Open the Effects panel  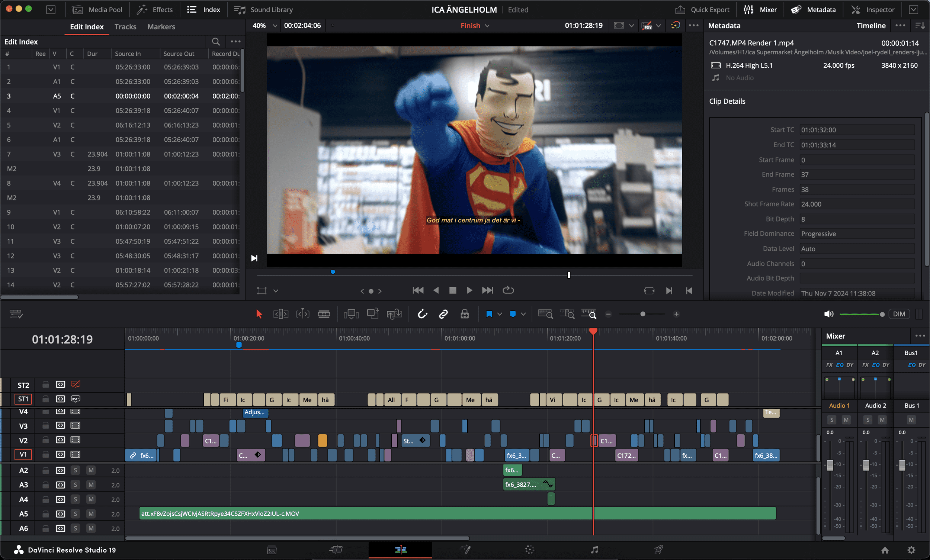[154, 9]
